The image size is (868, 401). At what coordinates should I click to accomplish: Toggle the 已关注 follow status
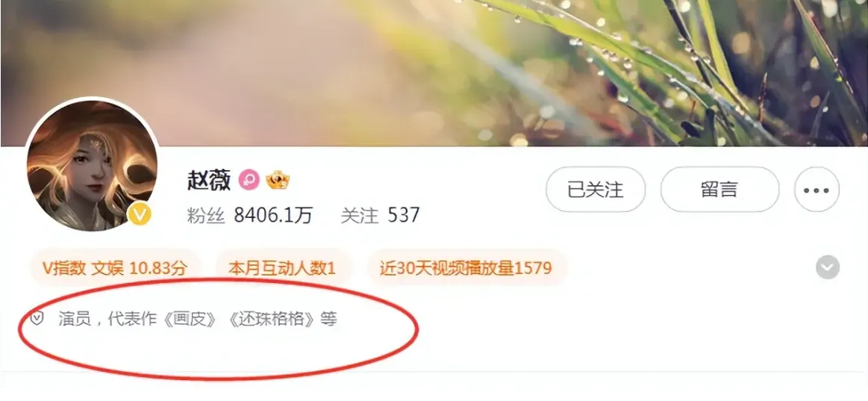tap(596, 190)
